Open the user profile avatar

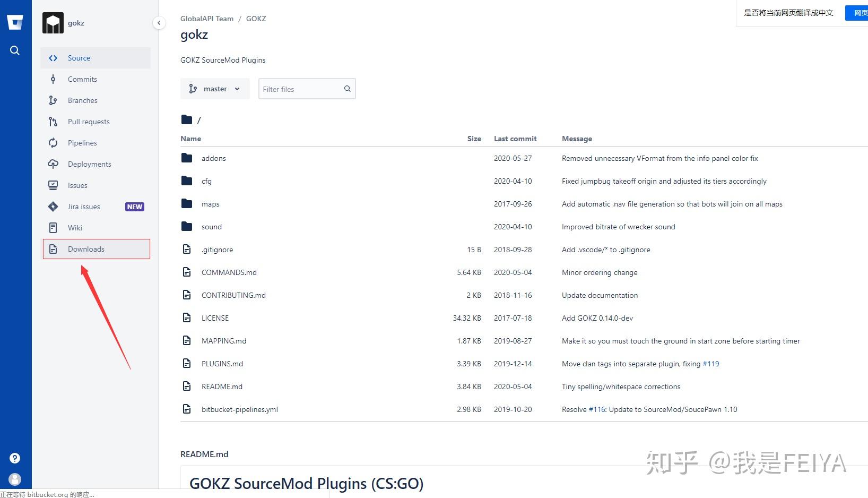(x=15, y=479)
